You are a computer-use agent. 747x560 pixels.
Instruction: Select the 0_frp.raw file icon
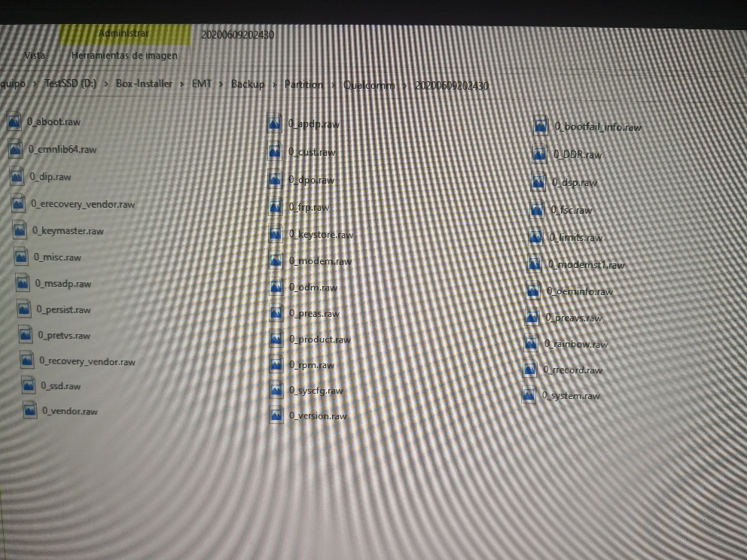tap(276, 207)
